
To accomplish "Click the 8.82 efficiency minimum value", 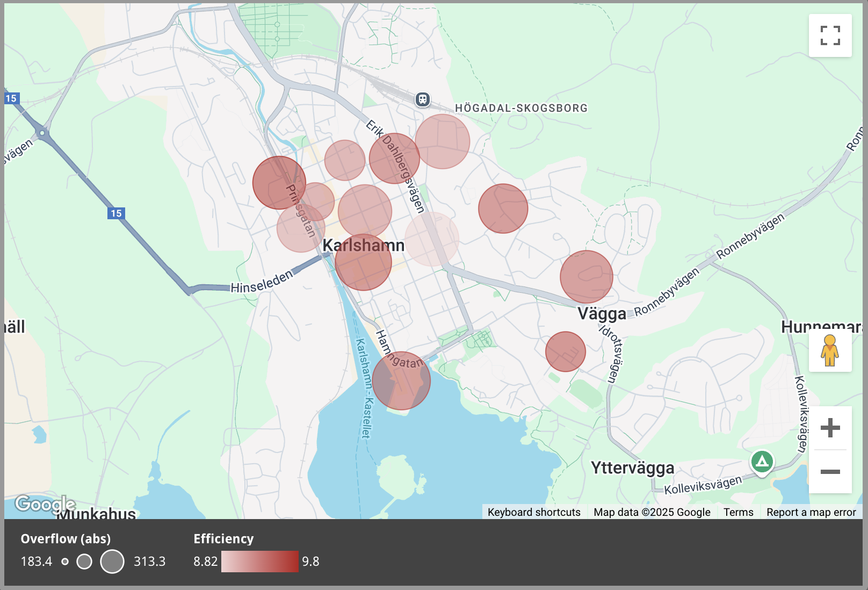I will 205,562.
